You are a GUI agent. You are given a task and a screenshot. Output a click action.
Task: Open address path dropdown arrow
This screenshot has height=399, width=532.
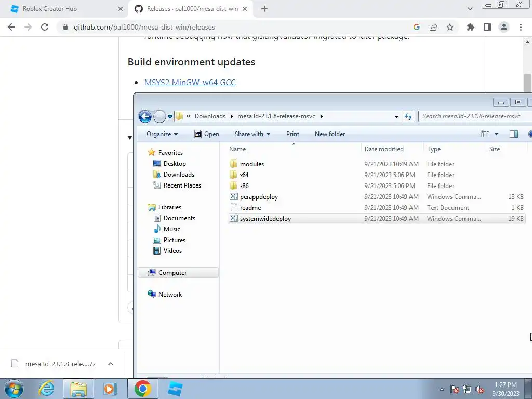click(396, 117)
